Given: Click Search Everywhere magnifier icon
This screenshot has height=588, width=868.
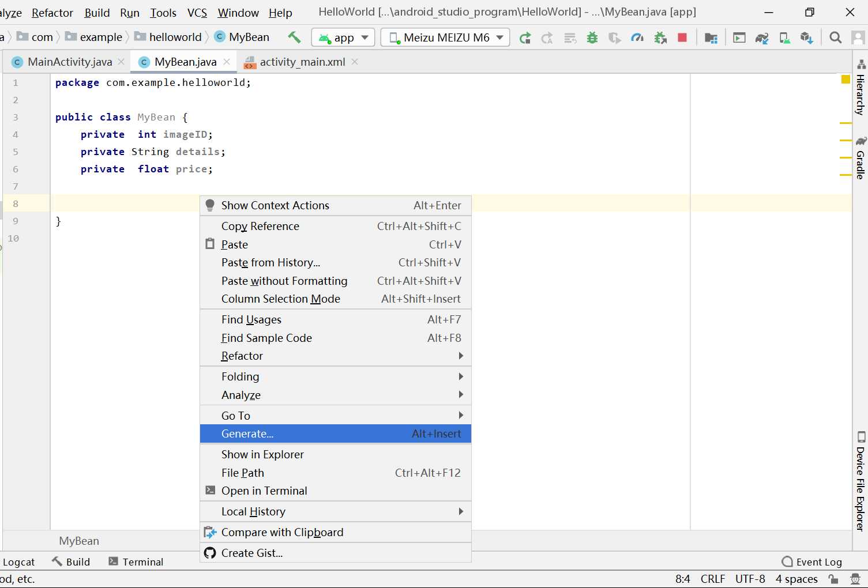Looking at the screenshot, I should tap(835, 37).
